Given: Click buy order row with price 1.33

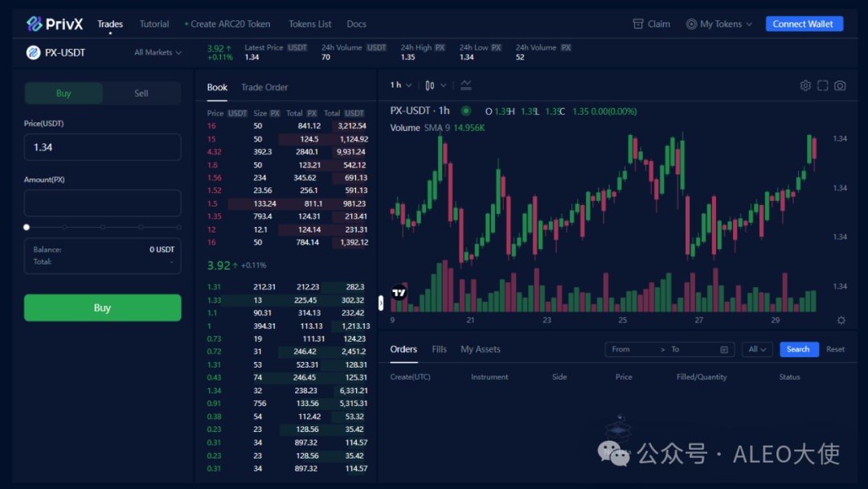Looking at the screenshot, I should pos(287,300).
